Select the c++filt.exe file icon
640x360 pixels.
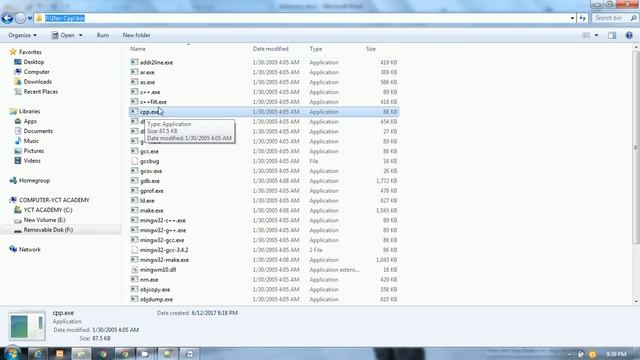tap(134, 102)
